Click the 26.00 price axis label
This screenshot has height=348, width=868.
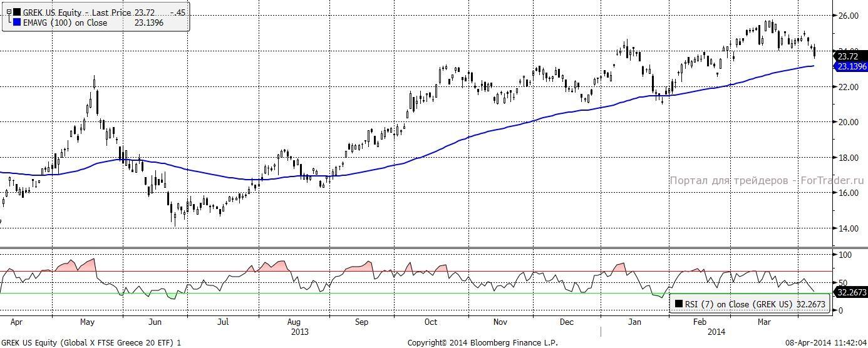[x=848, y=16]
